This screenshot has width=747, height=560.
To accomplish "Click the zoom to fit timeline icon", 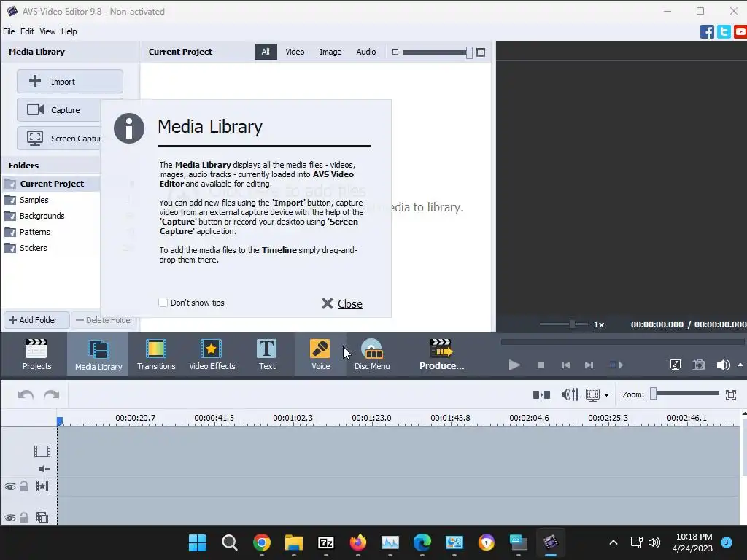I will pos(731,394).
